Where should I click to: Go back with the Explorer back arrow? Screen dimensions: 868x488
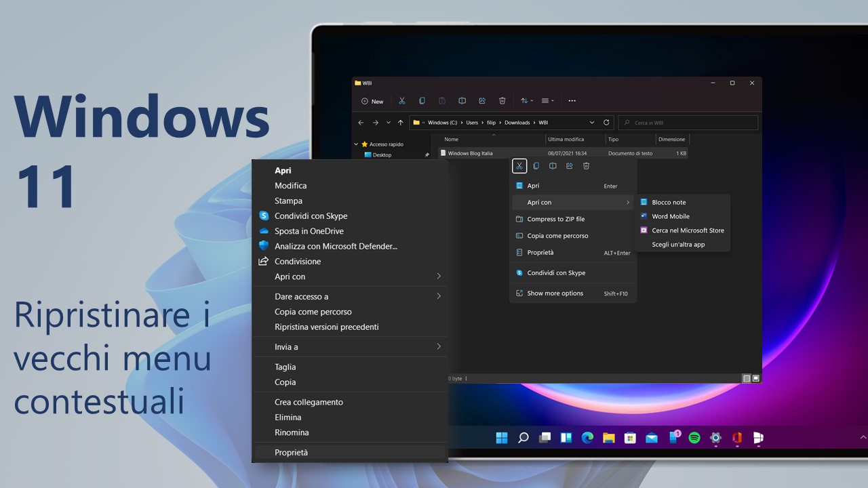[x=361, y=123]
